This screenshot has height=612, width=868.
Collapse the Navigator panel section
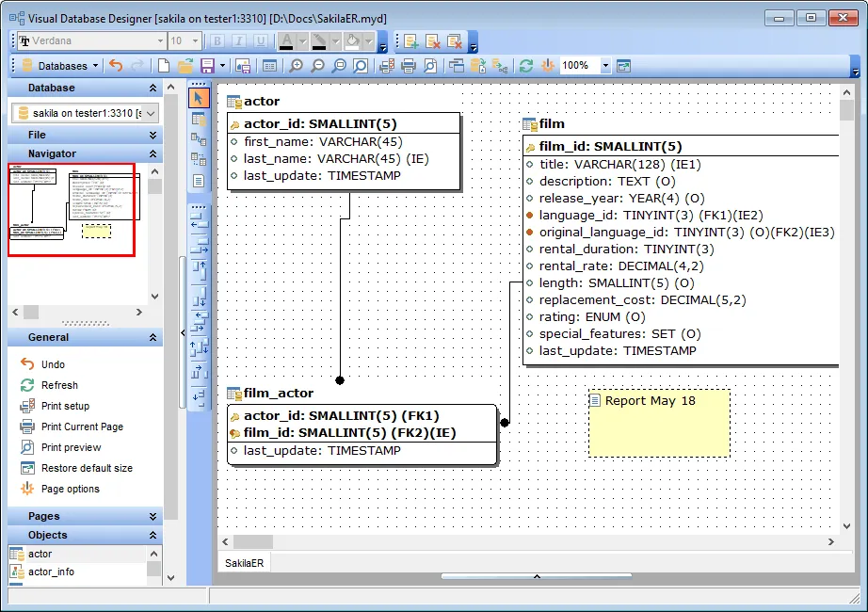pyautogui.click(x=153, y=154)
